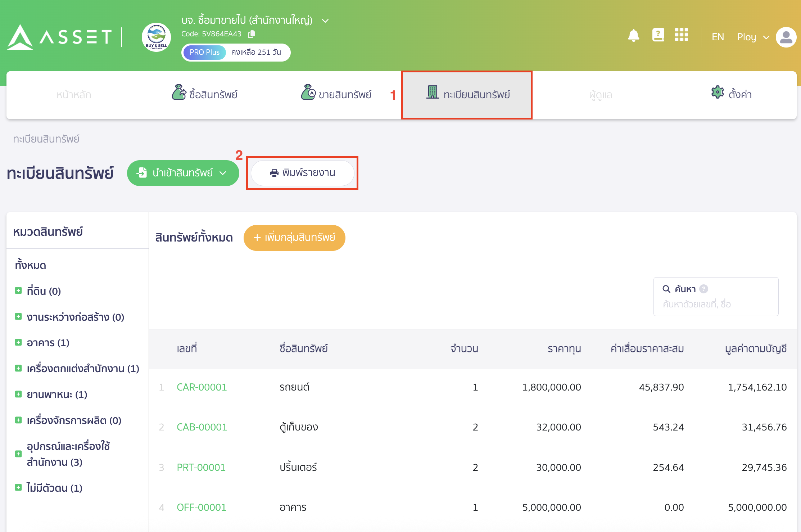Open the help manual book icon
This screenshot has height=532, width=801.
(x=658, y=35)
